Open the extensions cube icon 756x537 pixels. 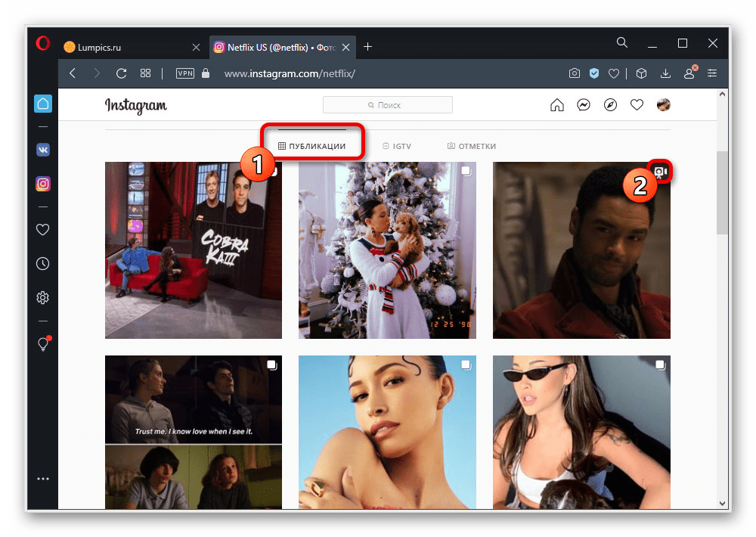pyautogui.click(x=641, y=73)
